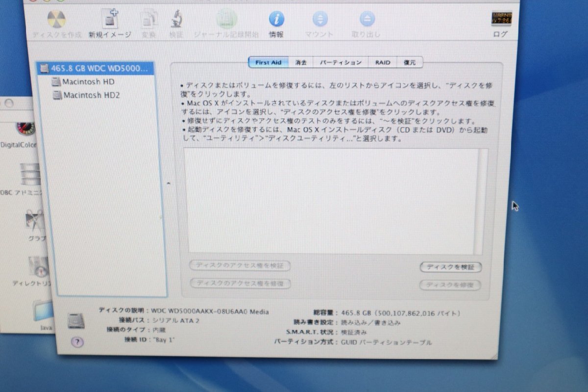
Task: Click the 読み込み／書き込み write status value
Action: coord(371,323)
